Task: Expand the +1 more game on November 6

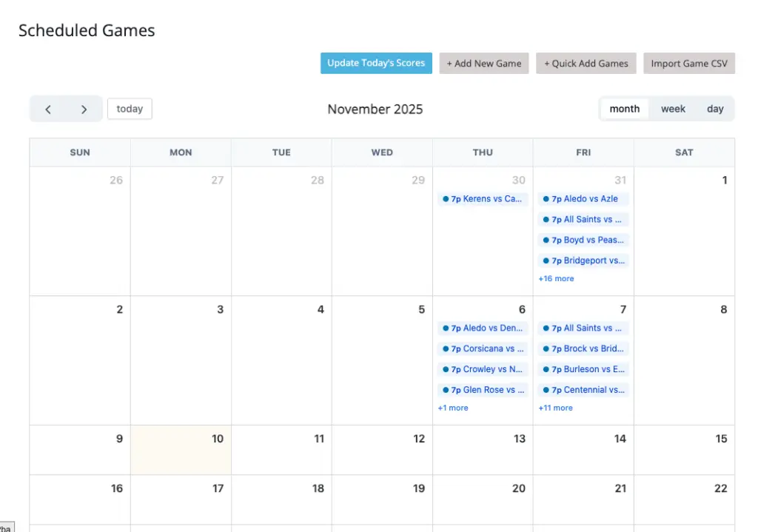Action: click(x=452, y=408)
